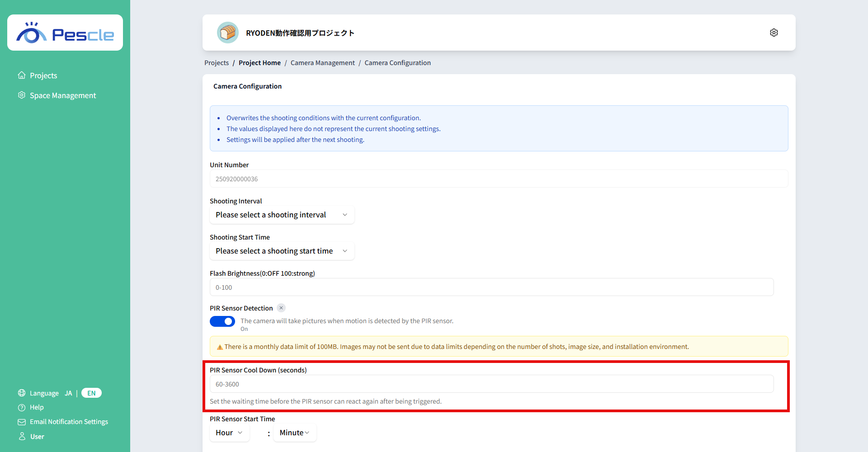Open Projects in the sidebar
Viewport: 868px width, 452px height.
click(43, 75)
